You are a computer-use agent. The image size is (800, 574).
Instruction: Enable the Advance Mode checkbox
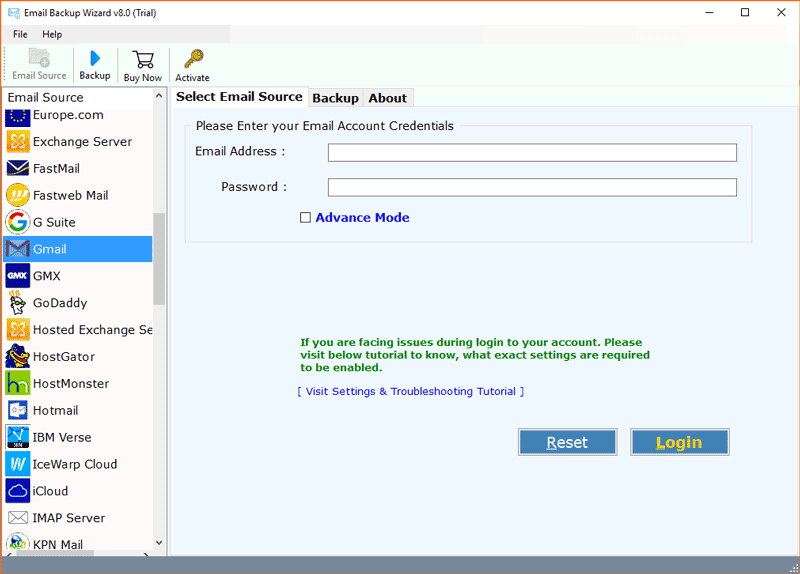coord(305,218)
